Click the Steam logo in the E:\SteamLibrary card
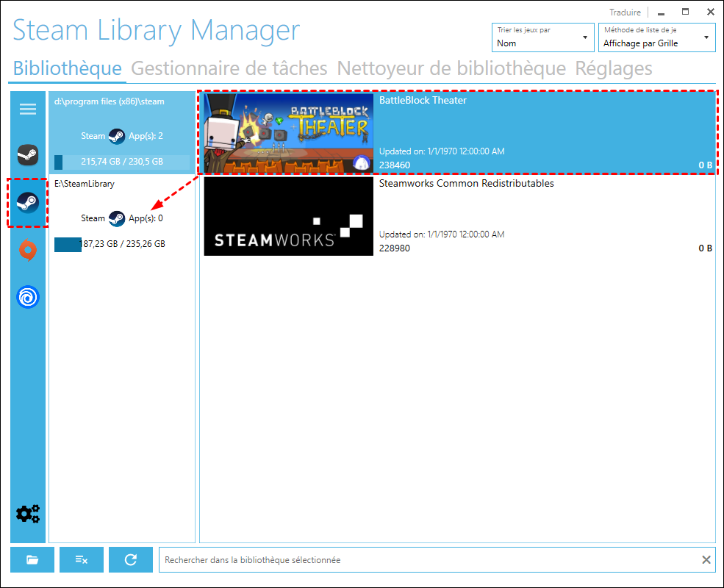 pyautogui.click(x=116, y=218)
